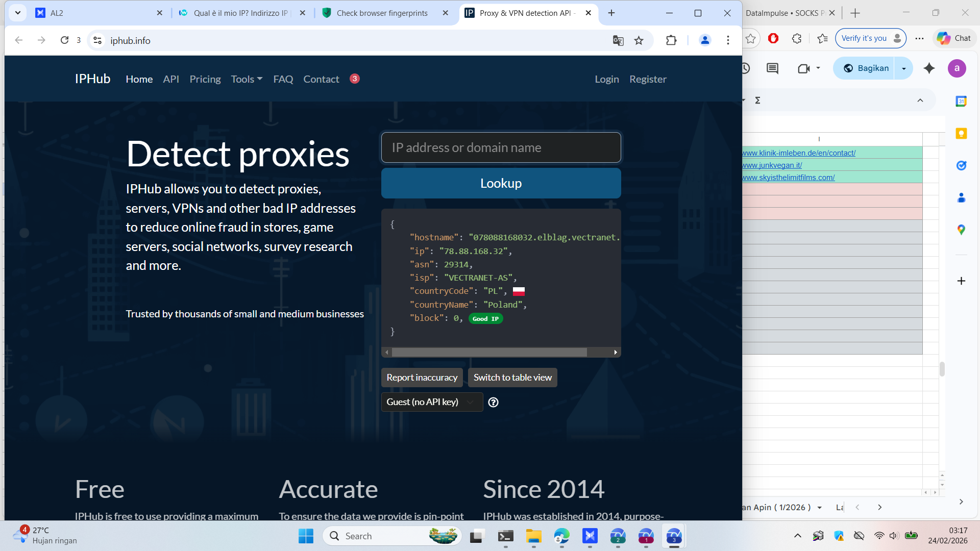
Task: Open the Guest (no API key) dropdown
Action: tap(431, 402)
